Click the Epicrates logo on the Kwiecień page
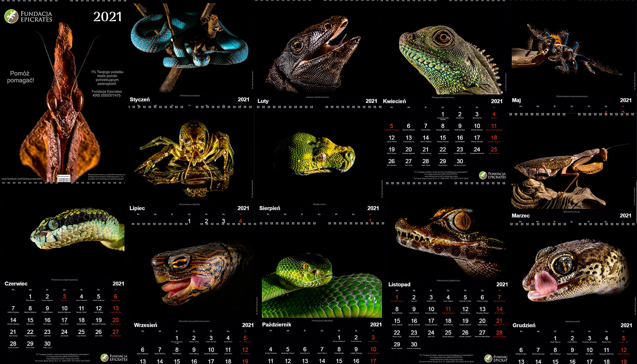637x364 pixels. point(492,175)
